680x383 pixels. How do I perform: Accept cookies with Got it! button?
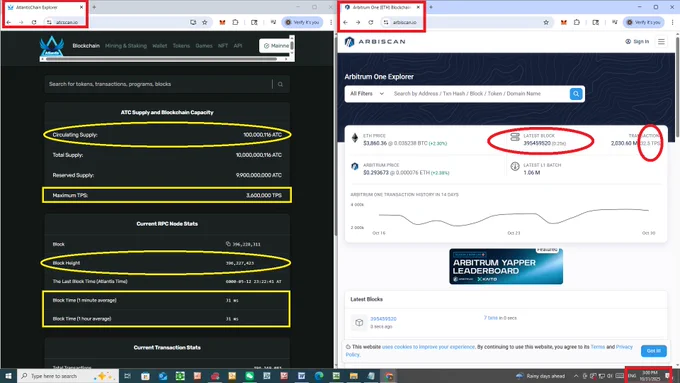(654, 351)
